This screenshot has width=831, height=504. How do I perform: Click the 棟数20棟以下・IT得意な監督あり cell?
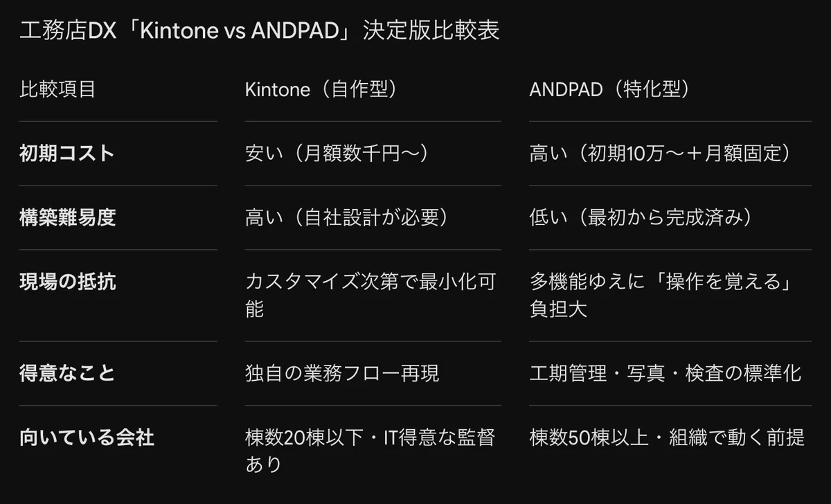pyautogui.click(x=370, y=450)
